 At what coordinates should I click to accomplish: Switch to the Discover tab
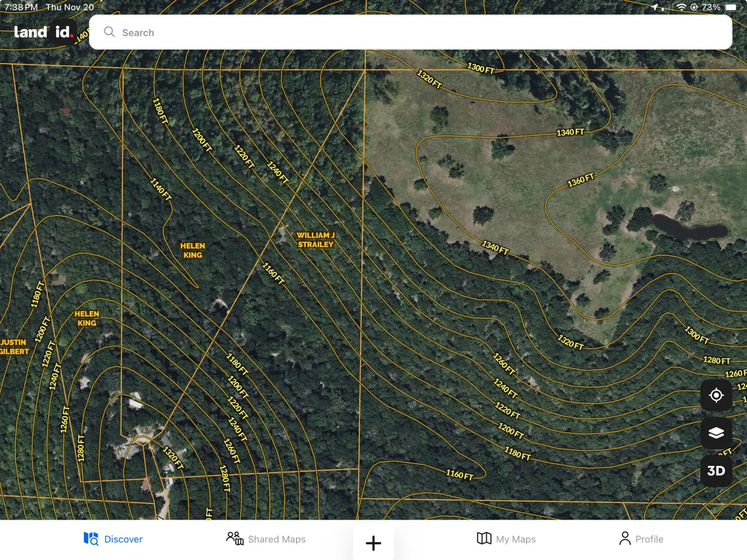pyautogui.click(x=113, y=539)
